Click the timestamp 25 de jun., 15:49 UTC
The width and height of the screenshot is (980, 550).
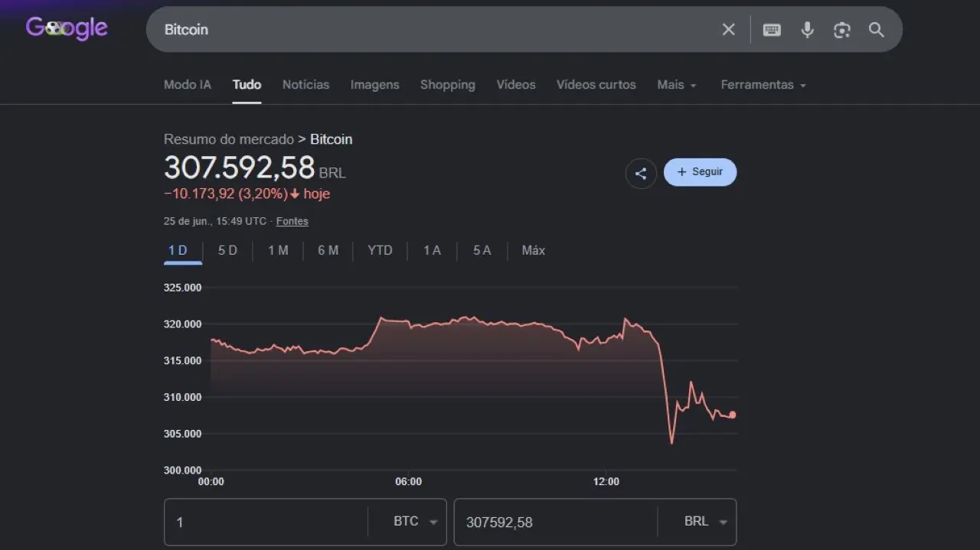pos(215,221)
